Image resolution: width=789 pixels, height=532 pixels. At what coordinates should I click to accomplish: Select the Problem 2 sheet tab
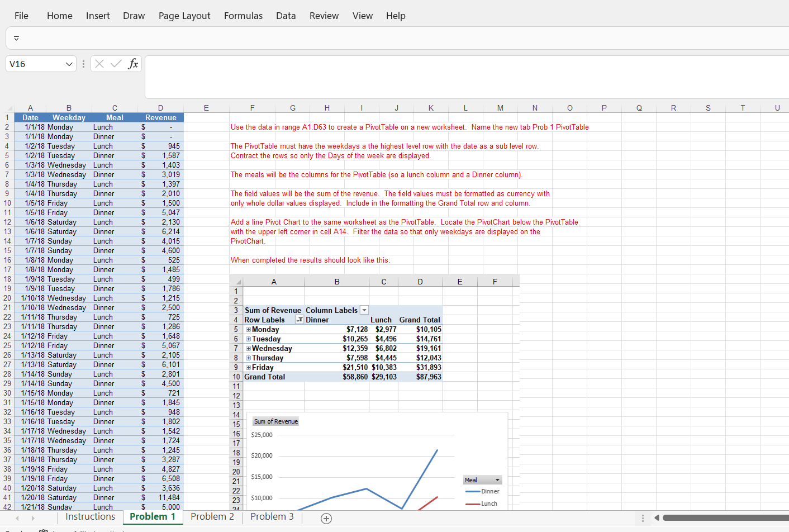point(212,517)
